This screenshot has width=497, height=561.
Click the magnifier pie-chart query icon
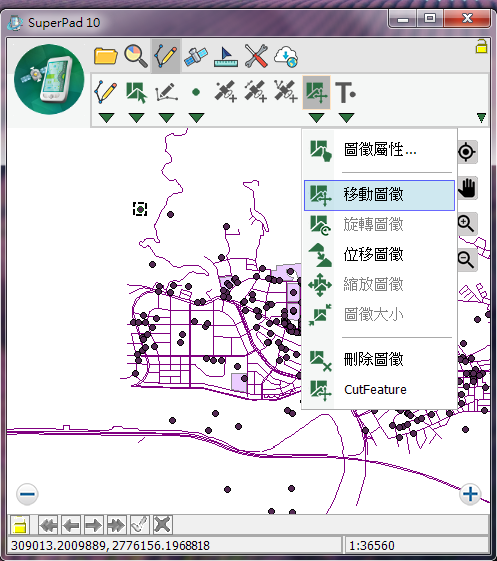click(x=136, y=56)
